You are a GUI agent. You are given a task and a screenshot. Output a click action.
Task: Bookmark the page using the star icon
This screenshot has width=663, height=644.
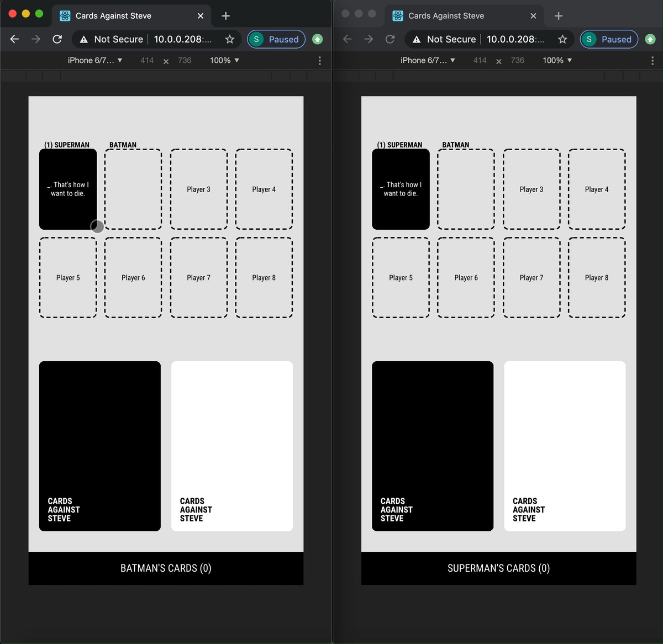[x=229, y=39]
